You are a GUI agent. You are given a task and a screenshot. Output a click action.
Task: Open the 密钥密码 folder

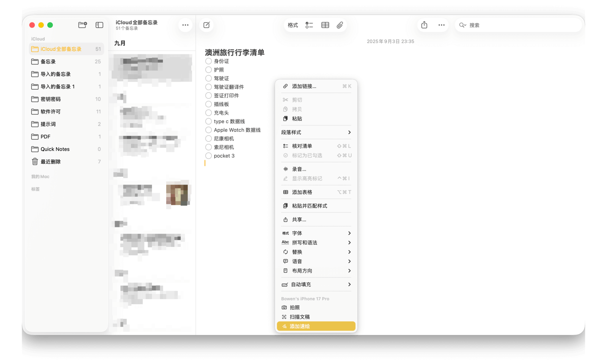tap(50, 99)
